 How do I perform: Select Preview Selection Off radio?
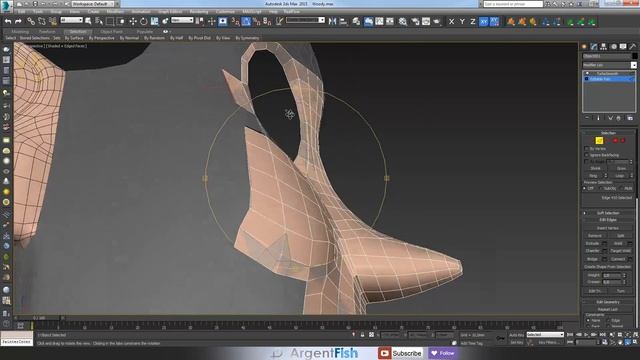pos(585,188)
